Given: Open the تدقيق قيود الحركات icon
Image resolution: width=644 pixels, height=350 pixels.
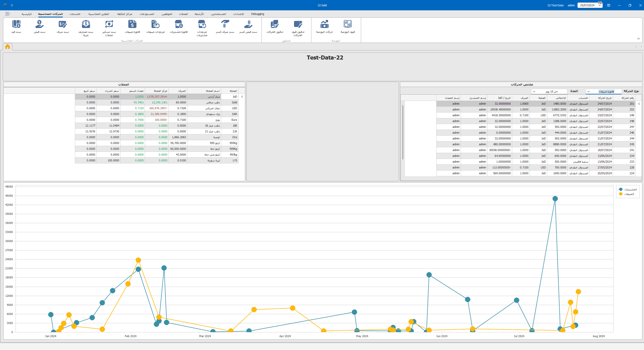Looking at the screenshot, I should [x=298, y=28].
